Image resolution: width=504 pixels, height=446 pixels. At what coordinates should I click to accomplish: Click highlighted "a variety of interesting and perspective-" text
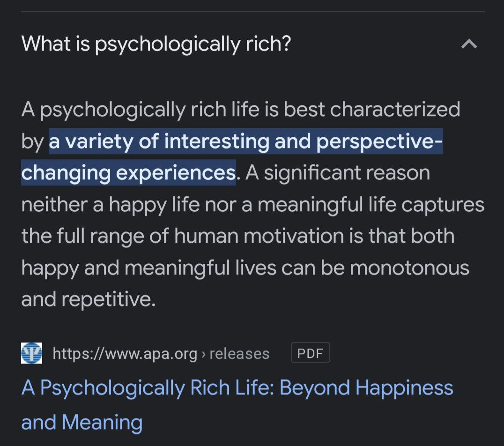coord(246,141)
